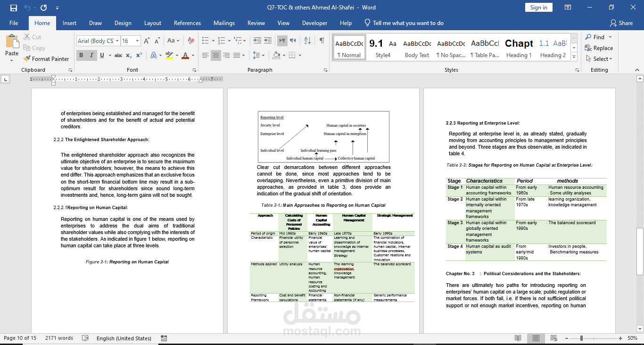This screenshot has height=345, width=644.
Task: Activate the Format Painter tool
Action: [46, 59]
